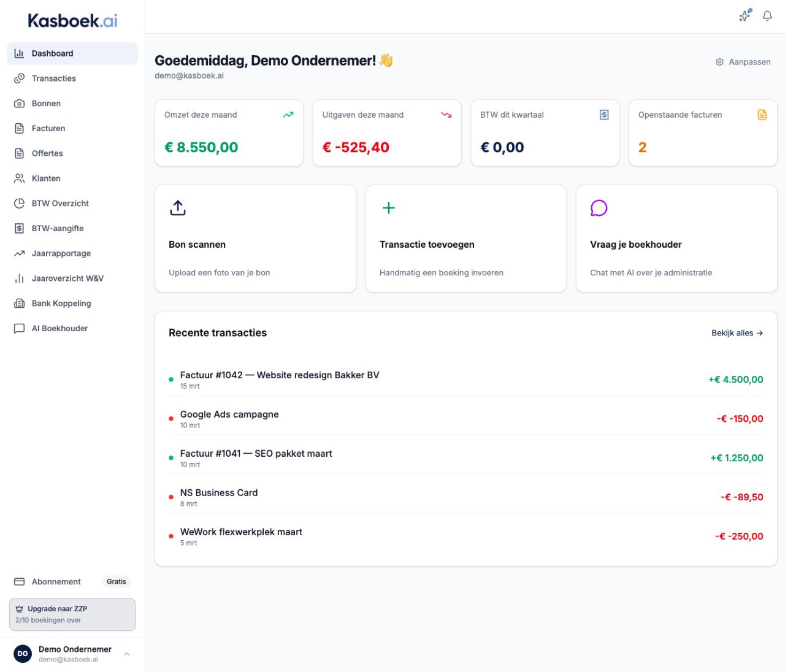
Task: Click the Bank Koppeling building icon
Action: coord(20,304)
